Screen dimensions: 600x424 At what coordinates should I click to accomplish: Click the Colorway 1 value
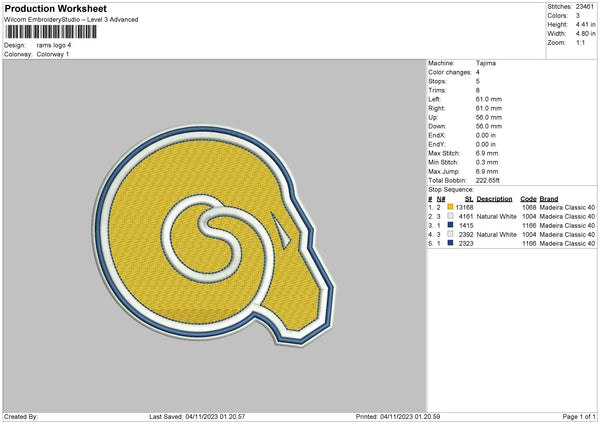(52, 53)
